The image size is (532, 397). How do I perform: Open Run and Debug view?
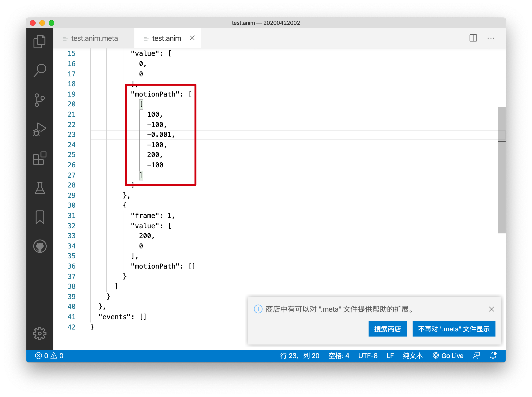tap(40, 129)
